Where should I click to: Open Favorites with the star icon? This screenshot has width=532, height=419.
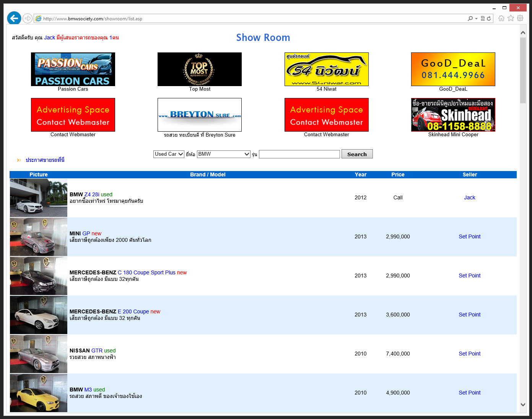coord(511,18)
